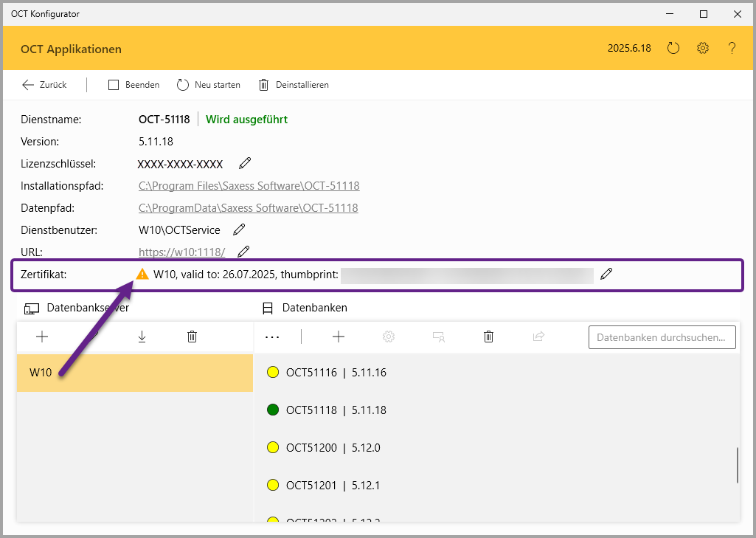Edit the Zertifikat with the pencil icon
Viewport: 756px width, 538px height.
tap(606, 275)
